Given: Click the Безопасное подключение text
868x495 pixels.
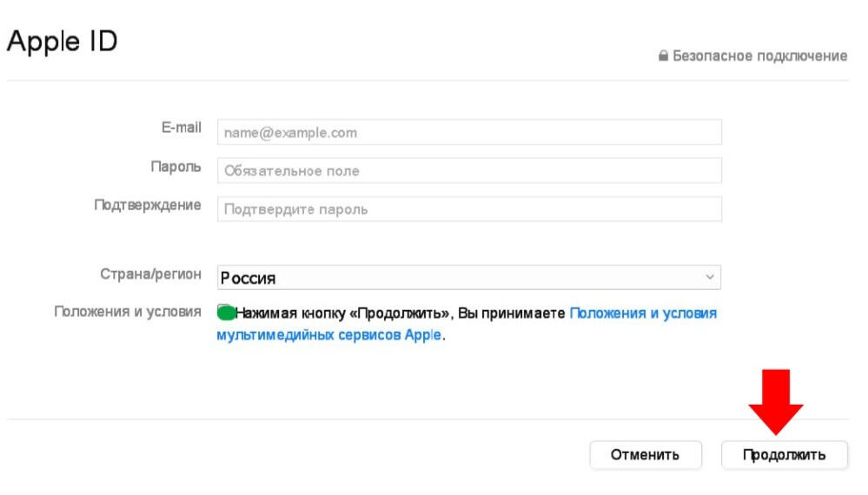Looking at the screenshot, I should click(759, 56).
